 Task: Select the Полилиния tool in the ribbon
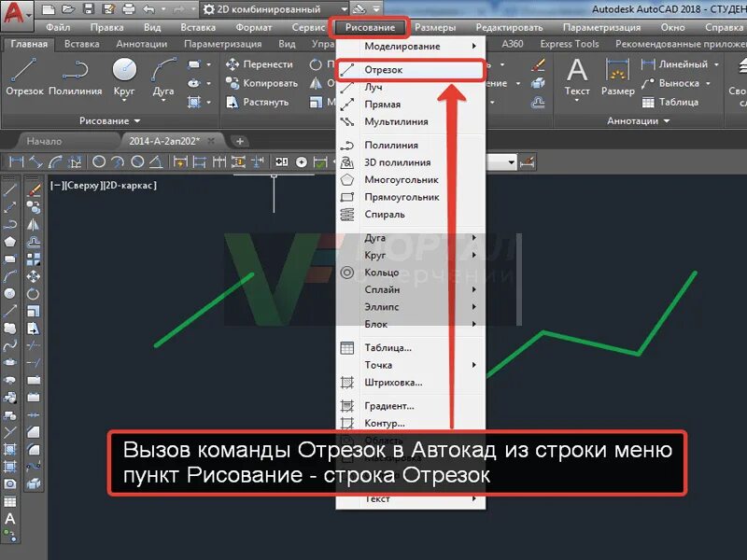click(x=76, y=77)
